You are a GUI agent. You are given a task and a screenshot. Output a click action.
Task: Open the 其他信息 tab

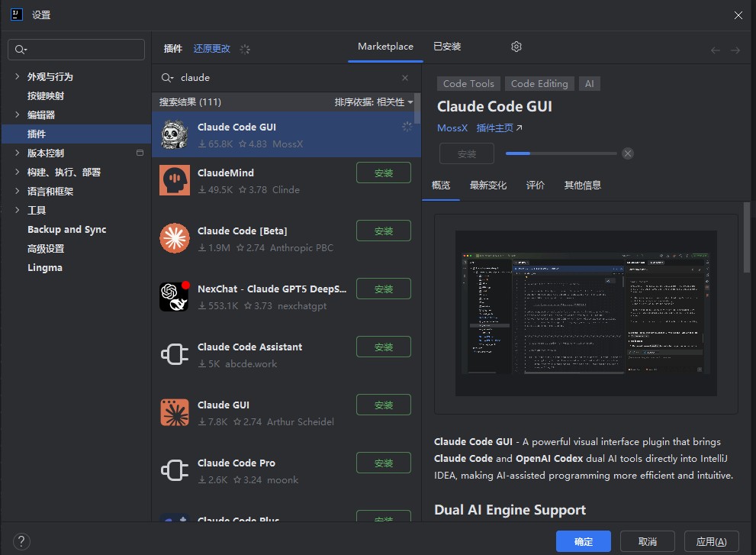pyautogui.click(x=582, y=185)
